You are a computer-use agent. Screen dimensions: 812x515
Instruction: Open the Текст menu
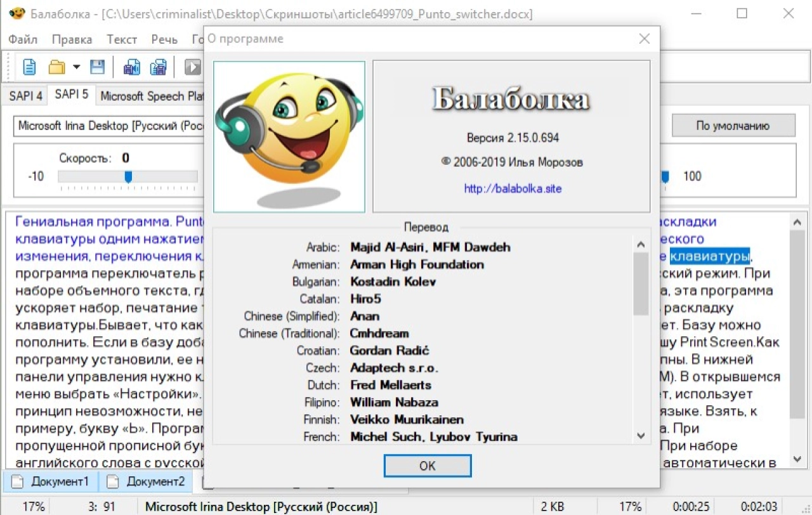pyautogui.click(x=122, y=39)
